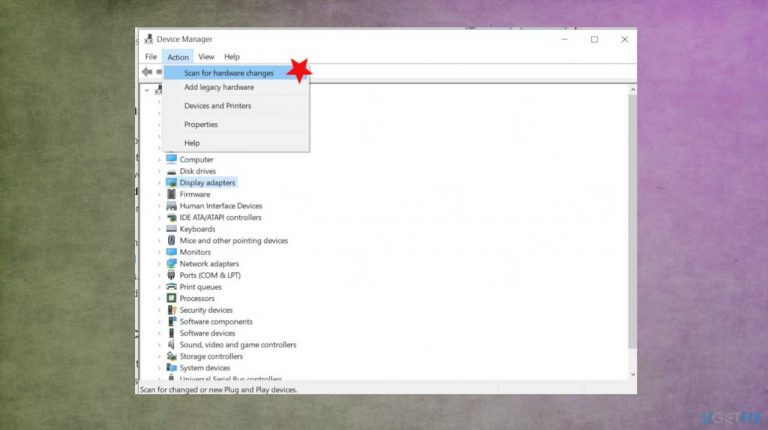Click the Network adapters icon
Viewport: 768px width, 430px height.
[x=171, y=263]
